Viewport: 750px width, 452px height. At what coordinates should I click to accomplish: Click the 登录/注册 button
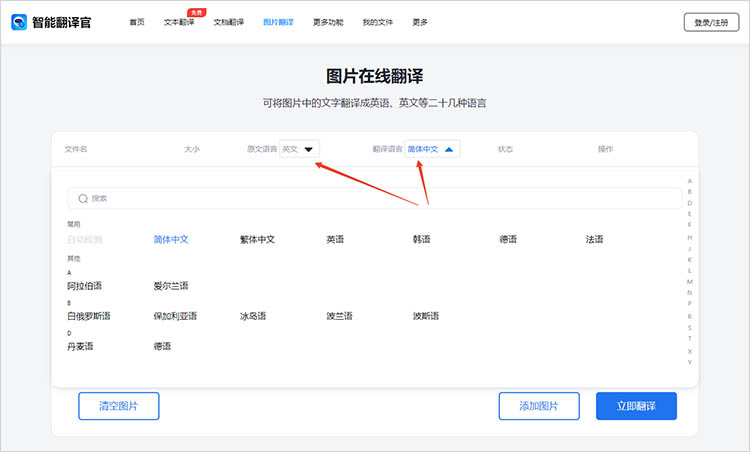click(711, 22)
